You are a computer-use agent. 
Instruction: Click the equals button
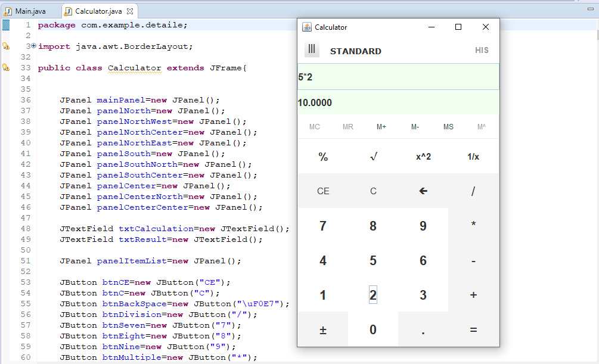[x=473, y=329]
